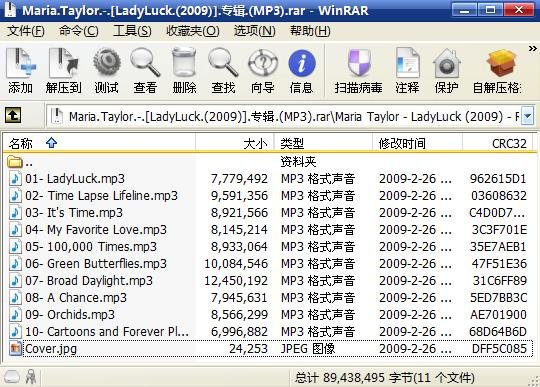Open the 选项(N) menu
540x387 pixels.
pos(255,31)
